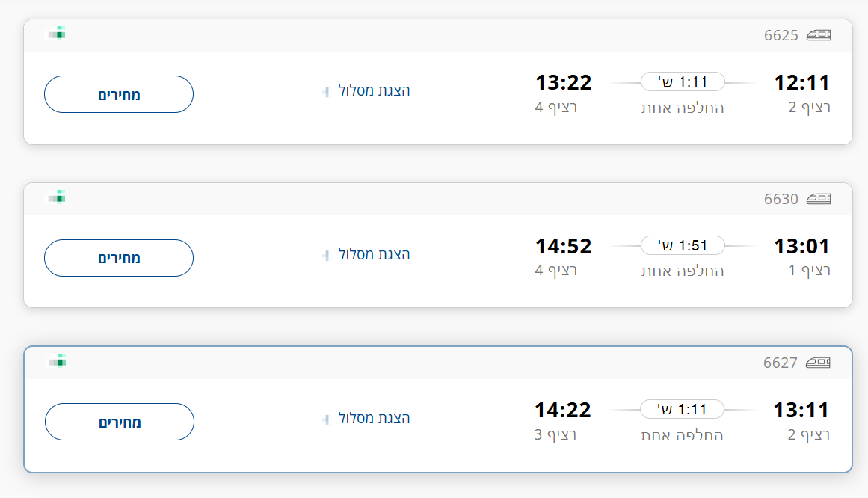
Task: Expand route via plus icon for 13:01 train
Action: [x=325, y=255]
